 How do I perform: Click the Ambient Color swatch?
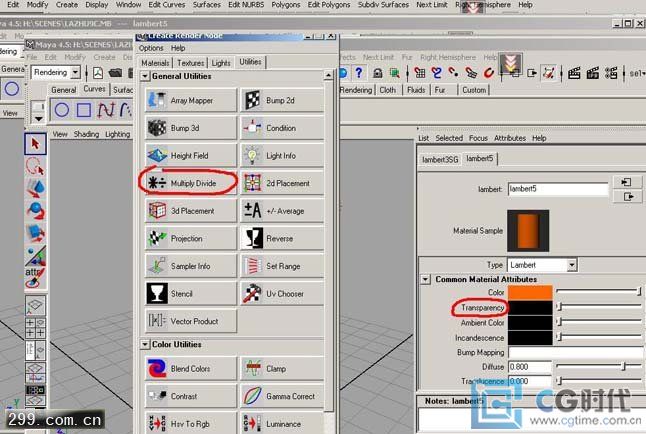pyautogui.click(x=530, y=322)
